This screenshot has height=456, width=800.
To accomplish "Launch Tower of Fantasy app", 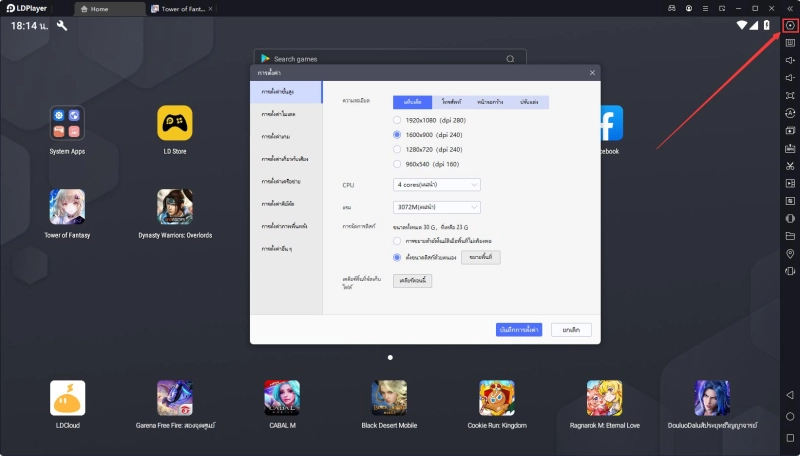I will click(67, 206).
